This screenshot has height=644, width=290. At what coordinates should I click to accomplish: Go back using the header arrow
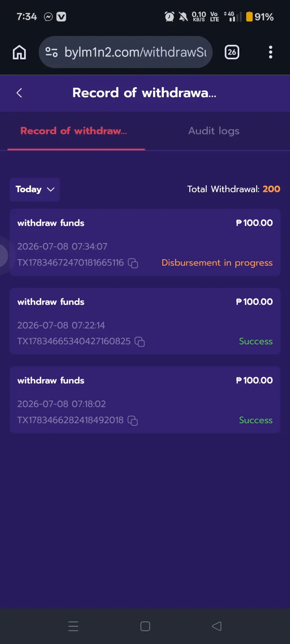tap(19, 93)
